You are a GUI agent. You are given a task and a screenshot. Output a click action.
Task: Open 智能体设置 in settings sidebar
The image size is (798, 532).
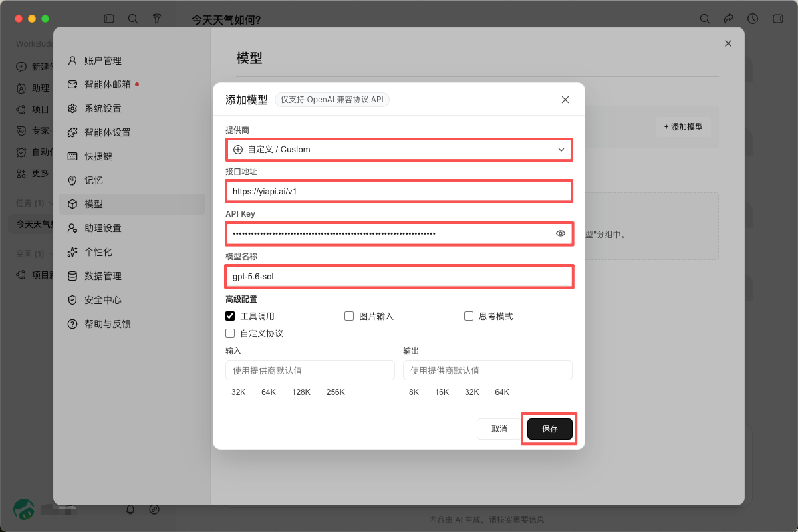click(x=132, y=132)
